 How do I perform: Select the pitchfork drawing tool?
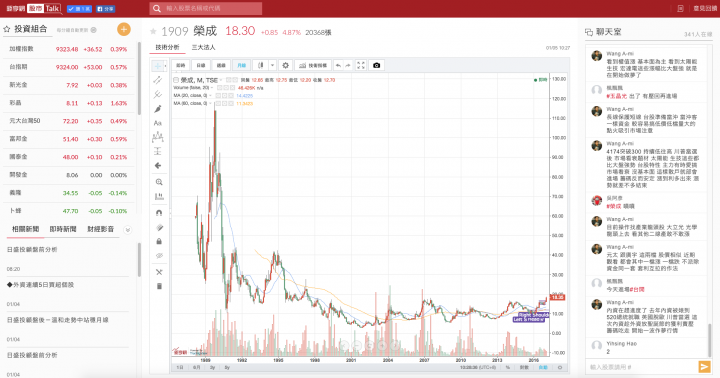(158, 94)
